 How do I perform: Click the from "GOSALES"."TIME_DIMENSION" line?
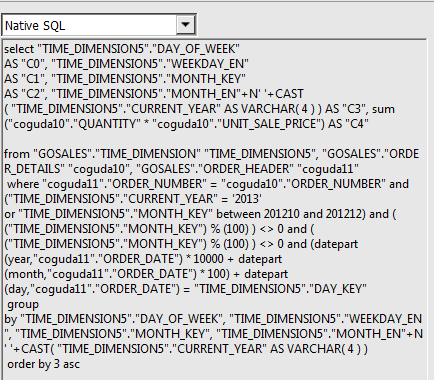pyautogui.click(x=211, y=154)
